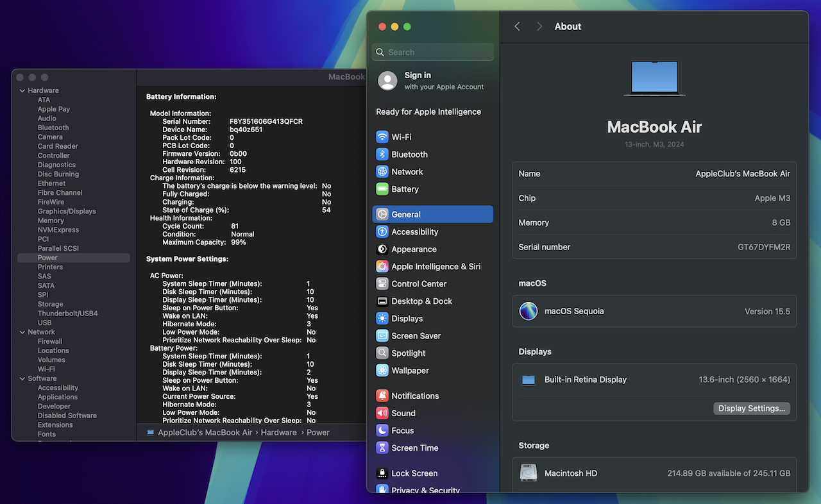Click the Control Center icon

pyautogui.click(x=382, y=283)
